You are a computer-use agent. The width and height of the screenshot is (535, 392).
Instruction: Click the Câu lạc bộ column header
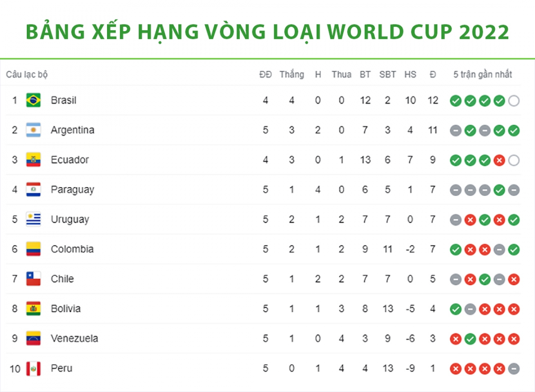click(x=27, y=74)
